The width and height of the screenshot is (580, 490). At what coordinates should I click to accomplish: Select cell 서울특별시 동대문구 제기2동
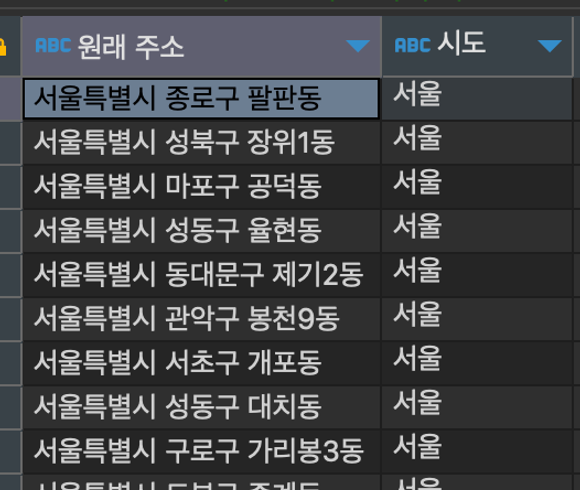pos(202,275)
